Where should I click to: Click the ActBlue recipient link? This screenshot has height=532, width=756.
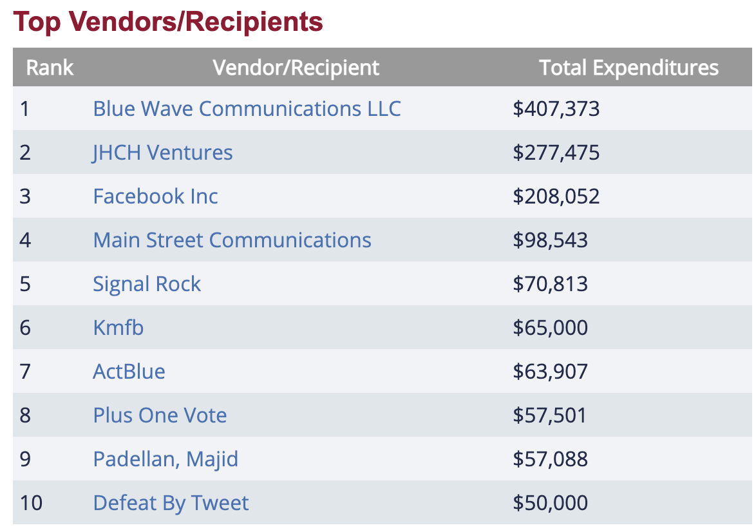(129, 371)
